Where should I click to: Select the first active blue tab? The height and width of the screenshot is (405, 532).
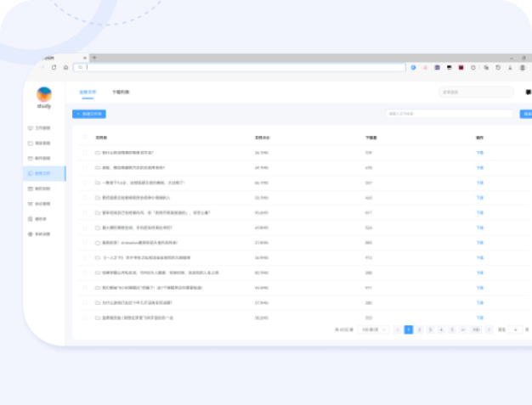(x=88, y=91)
